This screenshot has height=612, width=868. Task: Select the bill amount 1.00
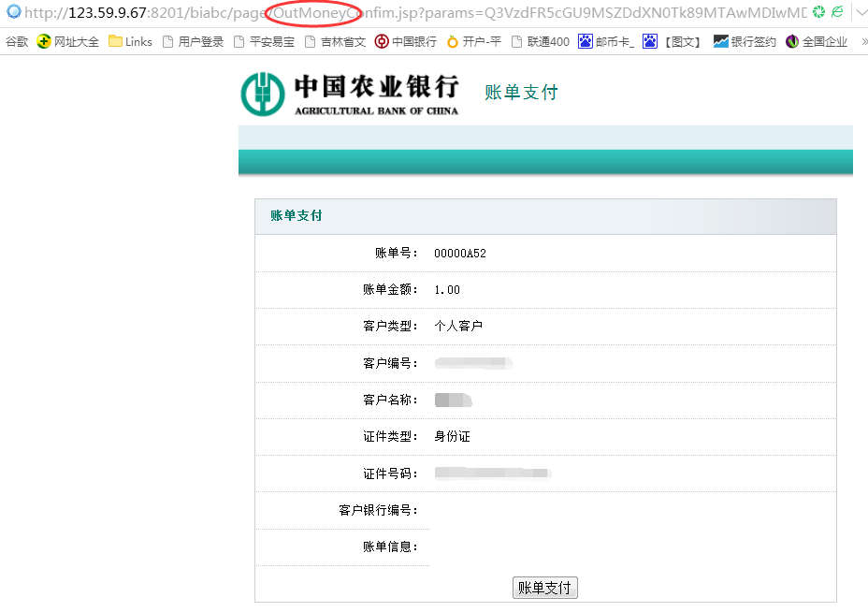[x=447, y=290]
